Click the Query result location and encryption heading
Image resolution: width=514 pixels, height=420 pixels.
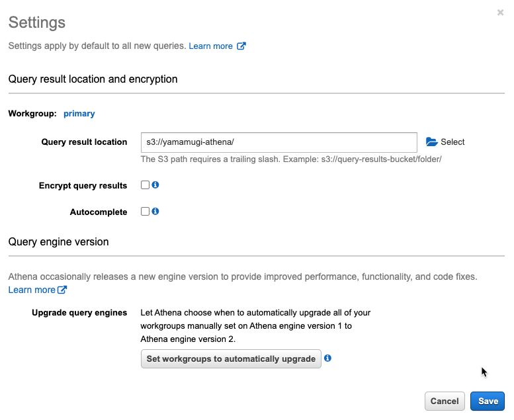93,79
